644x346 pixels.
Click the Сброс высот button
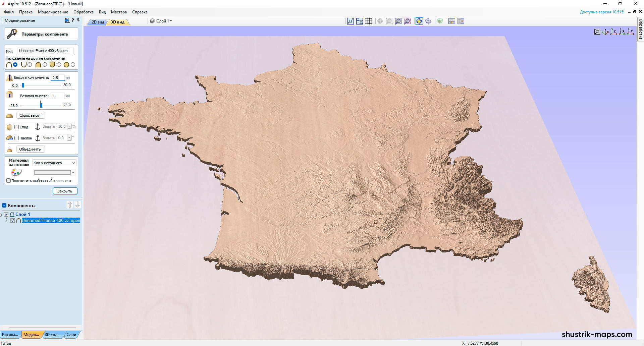click(x=30, y=115)
